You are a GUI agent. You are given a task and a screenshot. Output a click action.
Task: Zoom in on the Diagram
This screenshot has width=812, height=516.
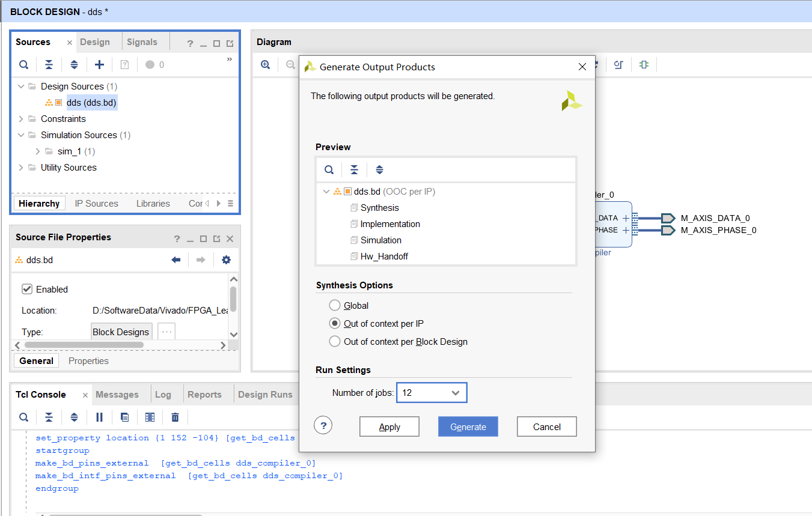pyautogui.click(x=265, y=65)
